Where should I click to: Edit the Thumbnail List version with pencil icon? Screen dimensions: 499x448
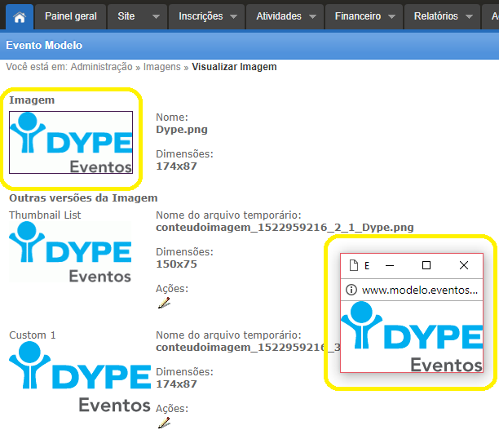pyautogui.click(x=164, y=303)
